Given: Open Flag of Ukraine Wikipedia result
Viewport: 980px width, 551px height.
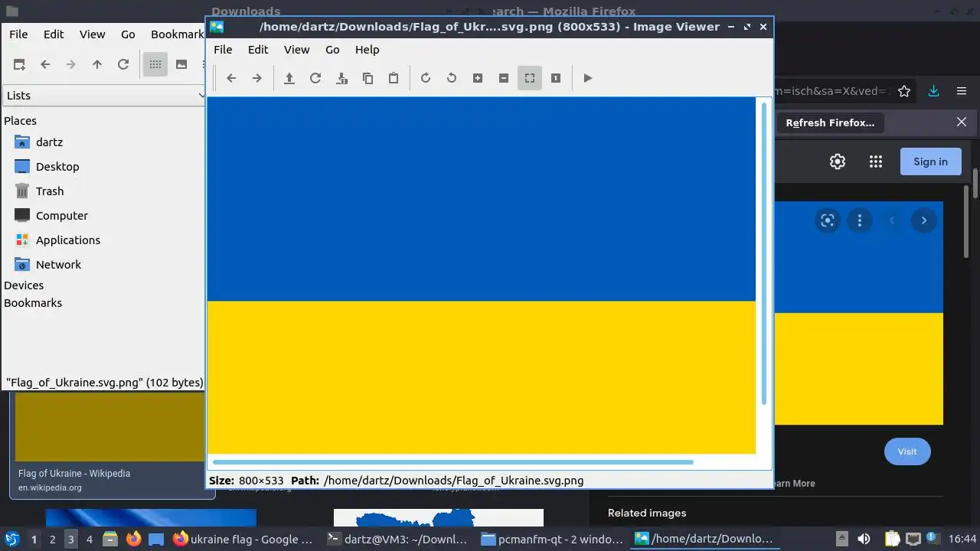Looking at the screenshot, I should tap(74, 473).
